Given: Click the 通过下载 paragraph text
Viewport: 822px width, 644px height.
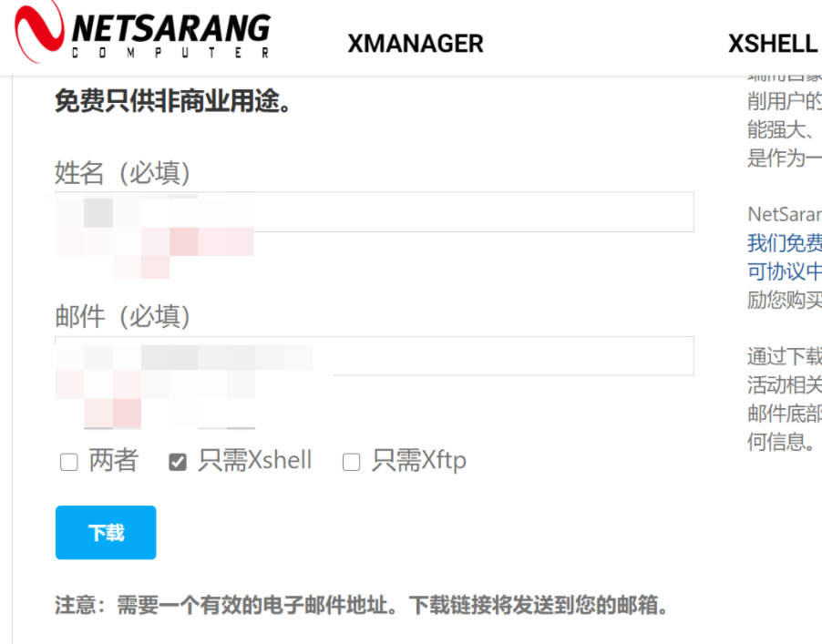Looking at the screenshot, I should click(785, 356).
